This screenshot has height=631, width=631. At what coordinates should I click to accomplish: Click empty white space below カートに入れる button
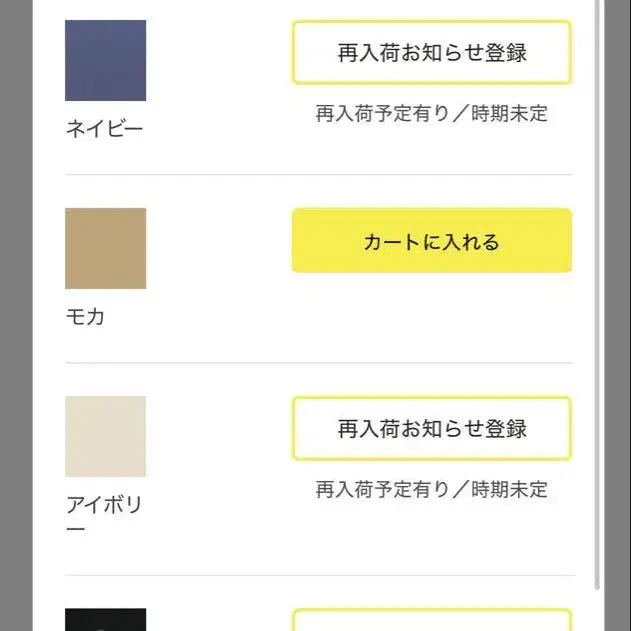pyautogui.click(x=432, y=316)
